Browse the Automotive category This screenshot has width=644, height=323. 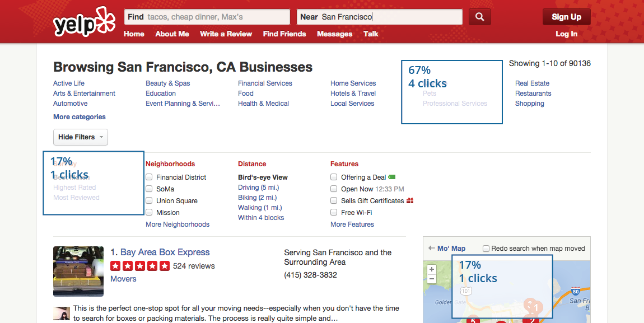(x=70, y=104)
